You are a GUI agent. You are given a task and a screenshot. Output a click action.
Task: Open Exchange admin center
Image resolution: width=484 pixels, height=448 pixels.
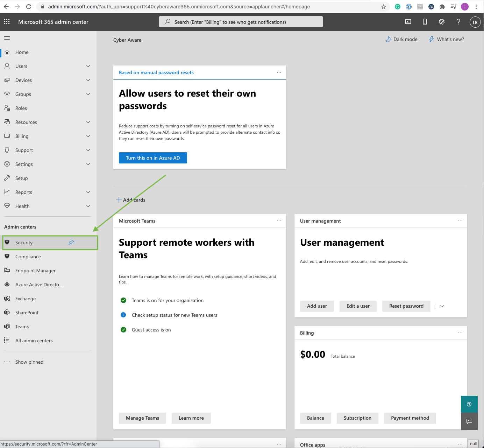(48, 299)
